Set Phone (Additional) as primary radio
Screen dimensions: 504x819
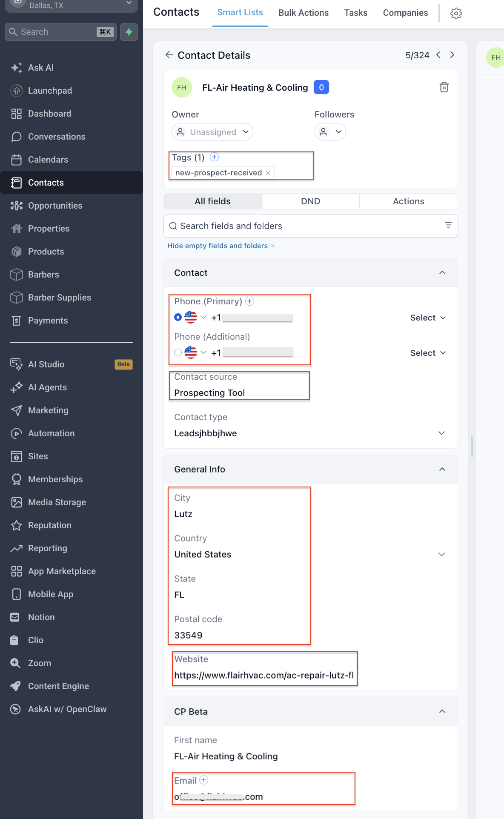(x=178, y=352)
